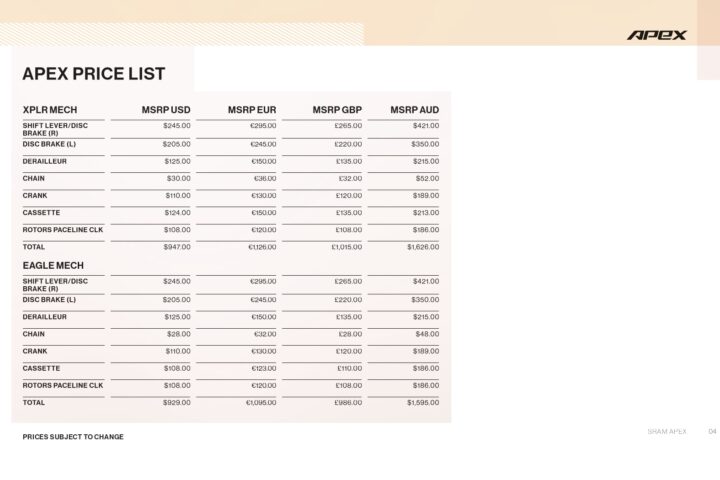Click the EAGLE MECH section title
The image size is (720, 480).
click(52, 265)
